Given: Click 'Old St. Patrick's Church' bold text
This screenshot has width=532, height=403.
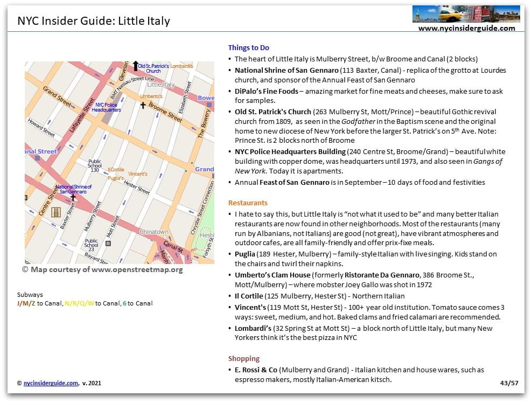Looking at the screenshot, I should click(273, 112).
